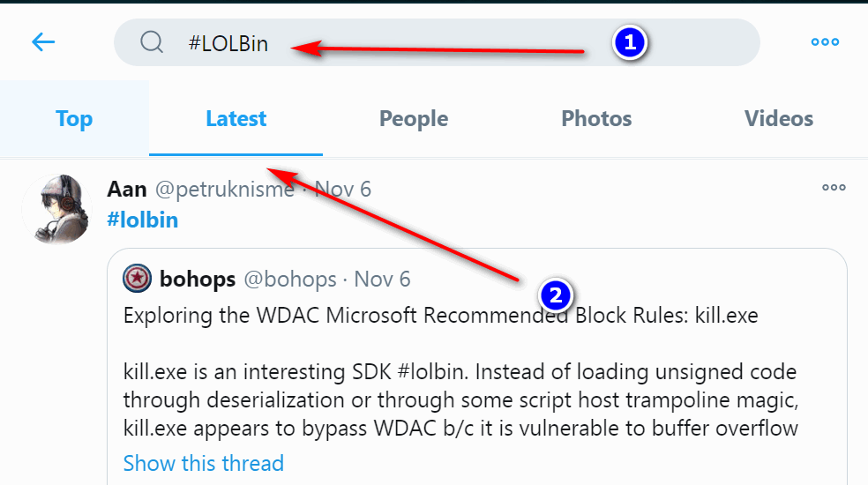Click Show this thread link
Viewport: 868px width, 485px height.
click(x=204, y=463)
